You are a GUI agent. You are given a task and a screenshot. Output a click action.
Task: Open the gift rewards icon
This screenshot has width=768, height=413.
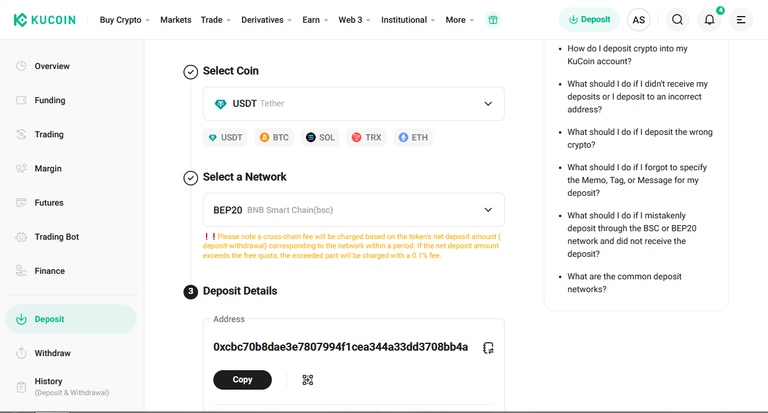click(x=493, y=20)
